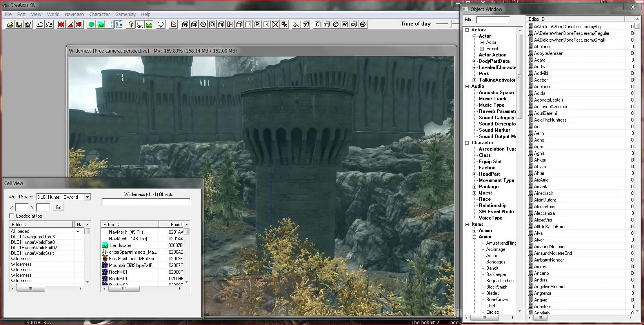Open the World Space dropdown
The width and height of the screenshot is (644, 325).
tap(88, 197)
